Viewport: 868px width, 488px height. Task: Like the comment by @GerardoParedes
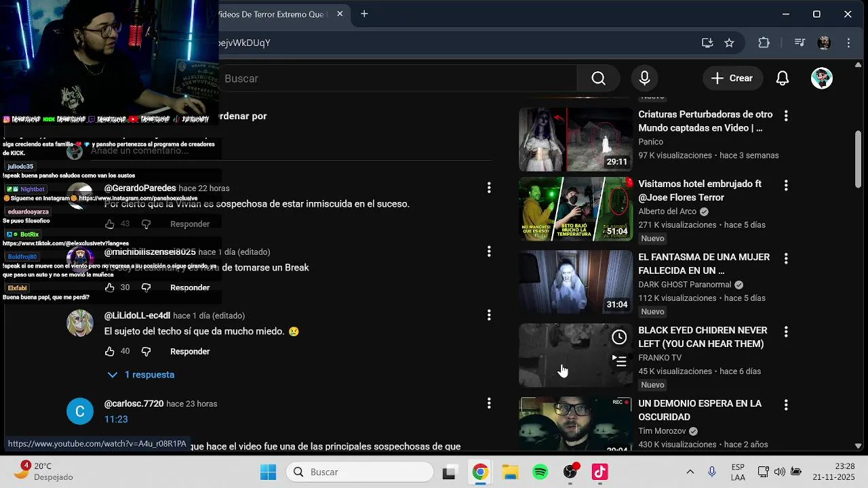point(110,224)
